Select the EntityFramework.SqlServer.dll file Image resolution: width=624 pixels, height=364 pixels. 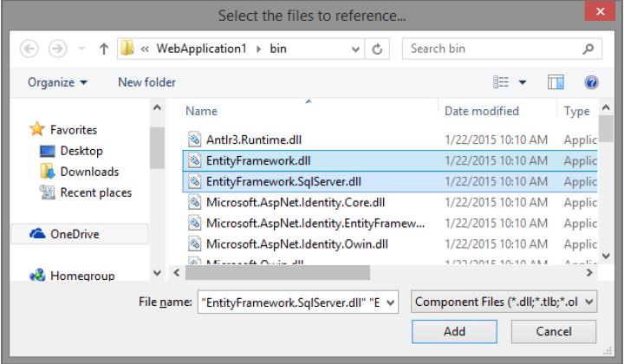[x=283, y=181]
